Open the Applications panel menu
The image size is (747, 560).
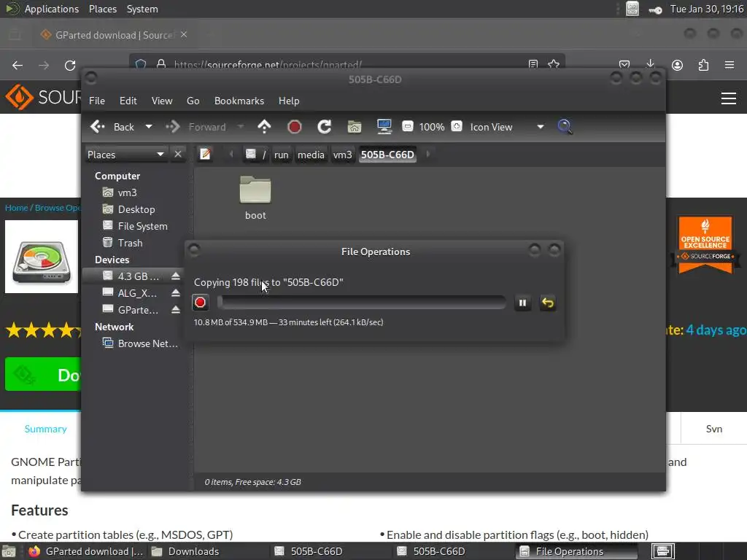[x=52, y=9]
